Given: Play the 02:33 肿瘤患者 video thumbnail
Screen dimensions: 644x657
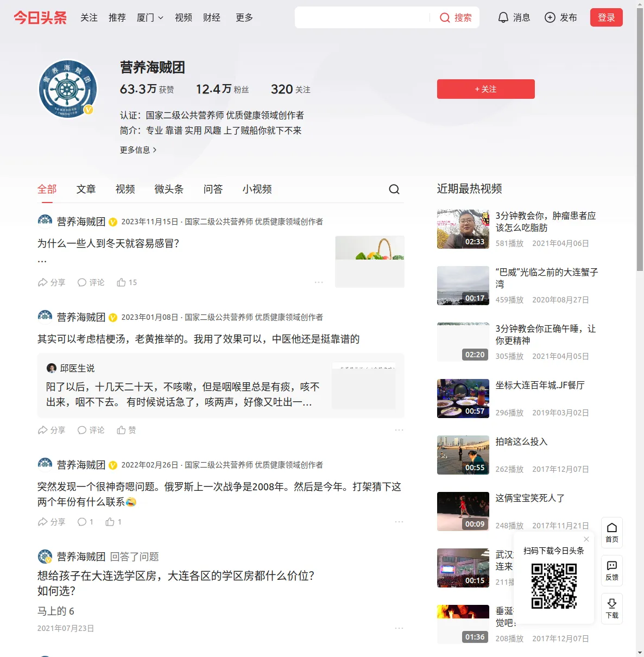Looking at the screenshot, I should [x=463, y=229].
